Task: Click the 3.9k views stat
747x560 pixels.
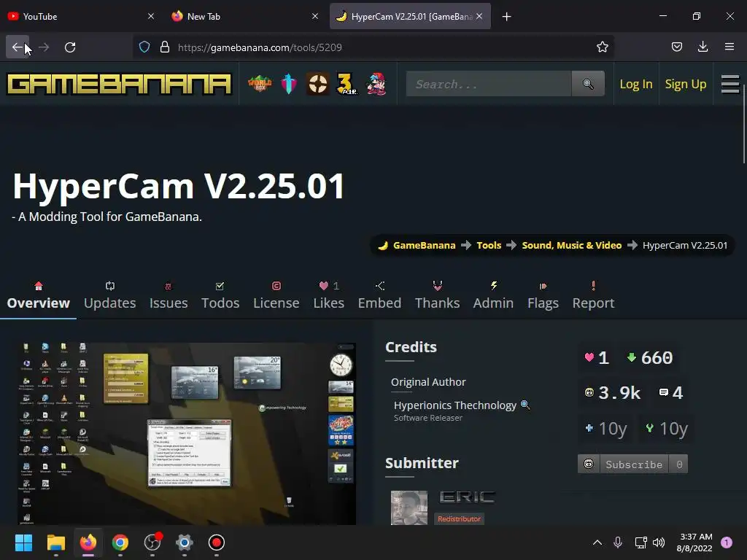Action: [x=613, y=393]
